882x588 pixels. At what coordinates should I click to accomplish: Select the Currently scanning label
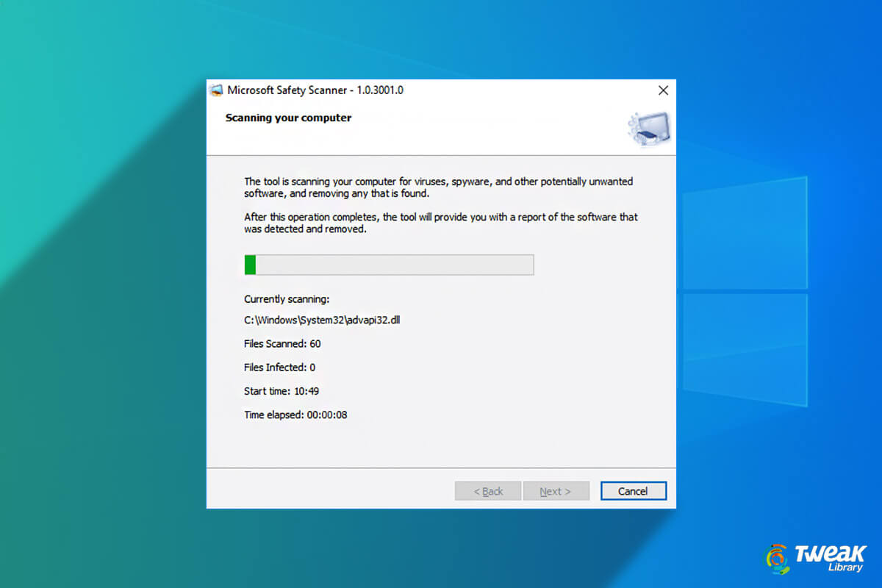click(x=287, y=299)
